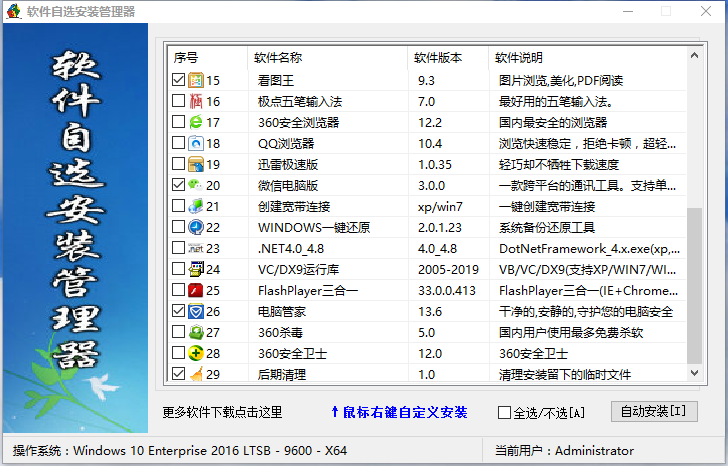
Task: Start installation with 自动安装[I] button
Action: (654, 411)
